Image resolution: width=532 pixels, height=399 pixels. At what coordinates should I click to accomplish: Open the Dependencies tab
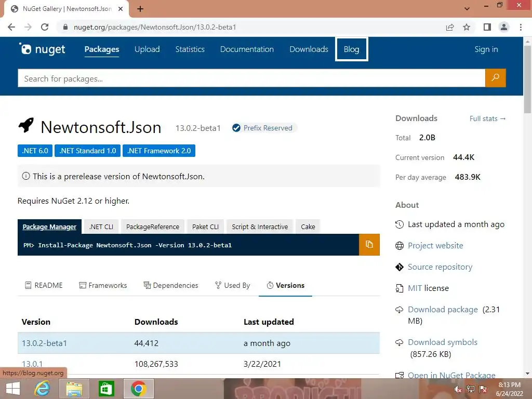click(x=170, y=285)
